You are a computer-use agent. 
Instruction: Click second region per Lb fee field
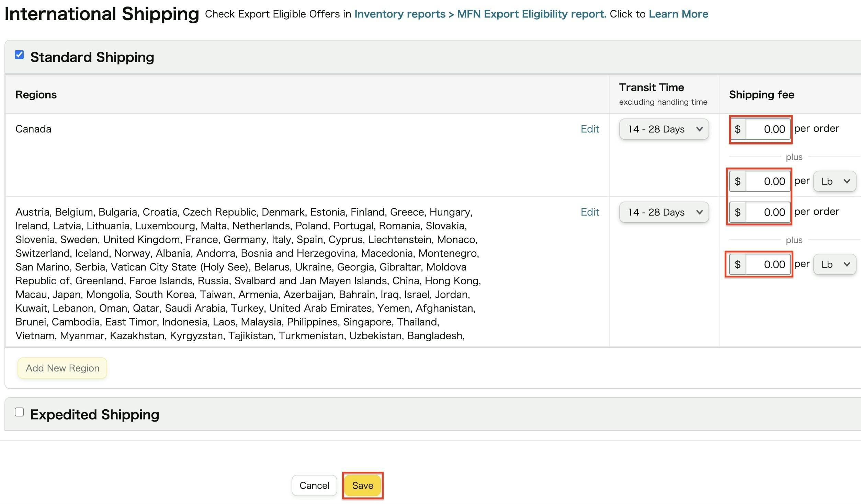[x=768, y=264]
